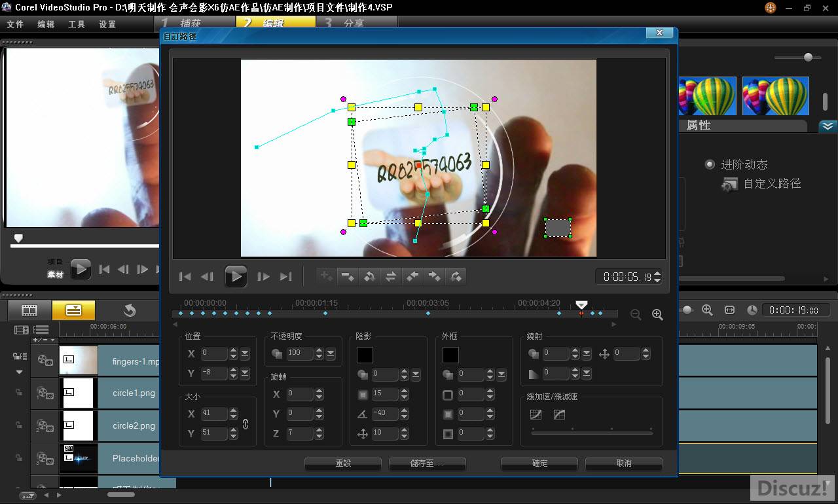This screenshot has width=838, height=504.
Task: Switch to Timeline view
Action: coord(73,310)
